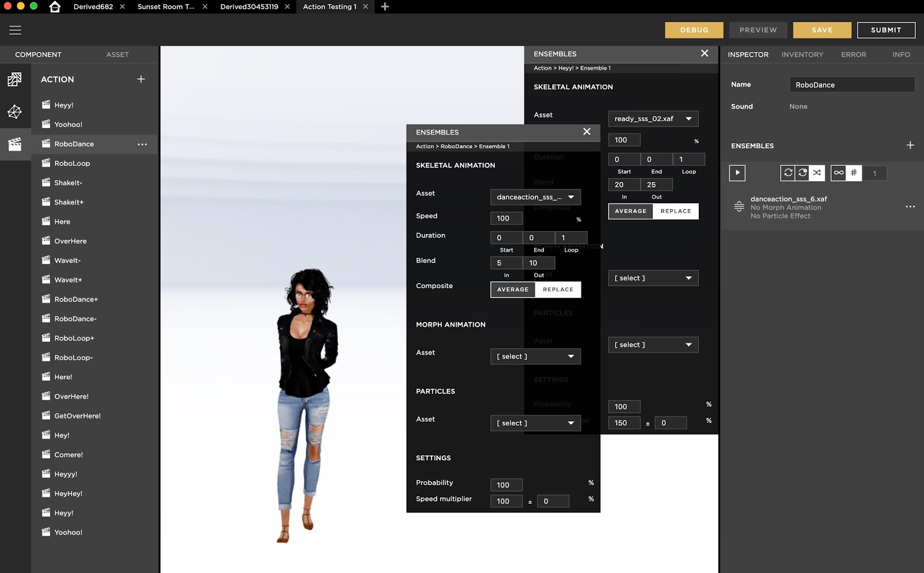The width and height of the screenshot is (924, 573).
Task: Click the Debug button
Action: pos(694,30)
